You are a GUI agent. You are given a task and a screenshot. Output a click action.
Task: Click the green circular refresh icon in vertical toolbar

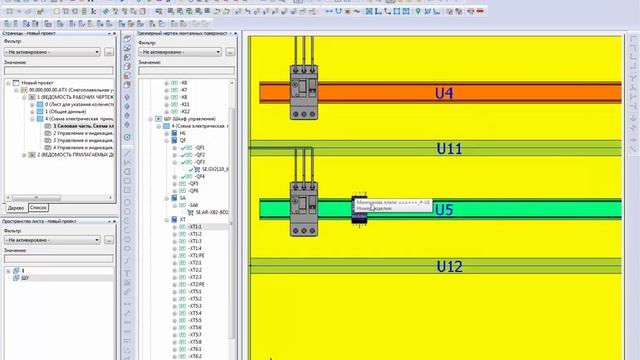point(127,137)
